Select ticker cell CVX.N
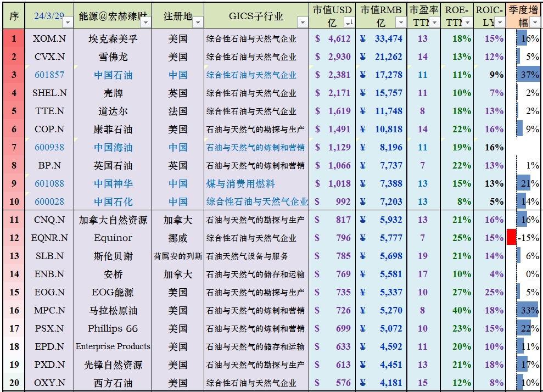 point(49,57)
